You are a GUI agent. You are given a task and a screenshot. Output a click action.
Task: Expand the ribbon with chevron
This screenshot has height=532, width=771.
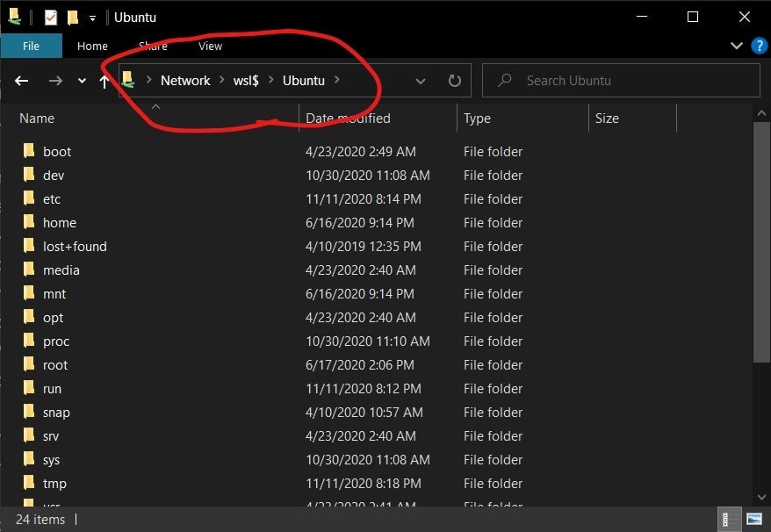[736, 46]
